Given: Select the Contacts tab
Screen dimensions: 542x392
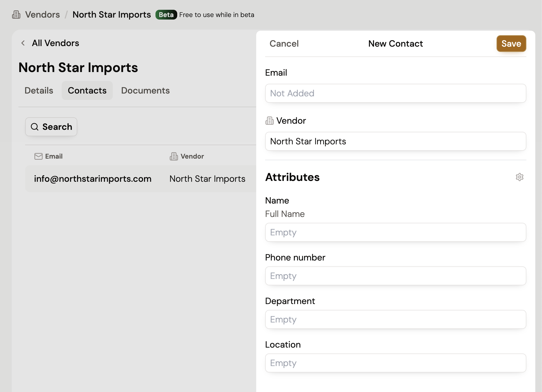Looking at the screenshot, I should [87, 90].
